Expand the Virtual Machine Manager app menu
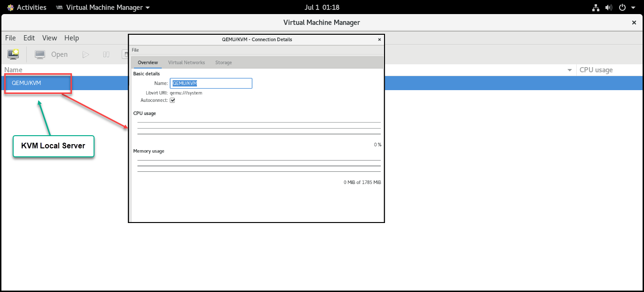Image resolution: width=644 pixels, height=292 pixels. (103, 8)
